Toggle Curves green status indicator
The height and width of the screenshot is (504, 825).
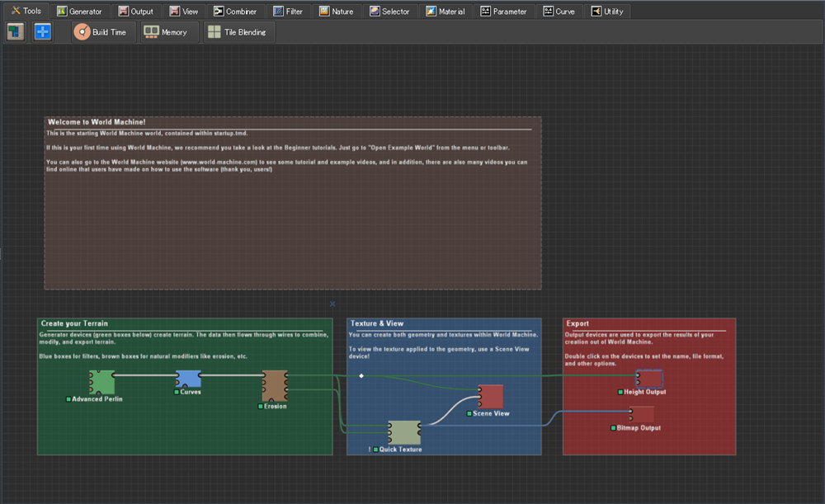[177, 392]
